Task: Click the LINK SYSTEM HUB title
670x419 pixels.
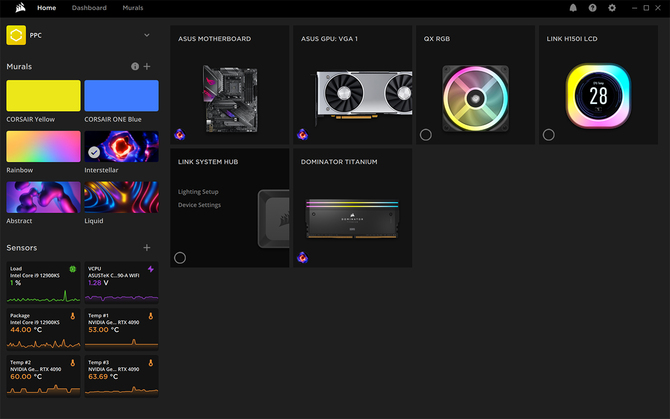Action: pyautogui.click(x=208, y=162)
